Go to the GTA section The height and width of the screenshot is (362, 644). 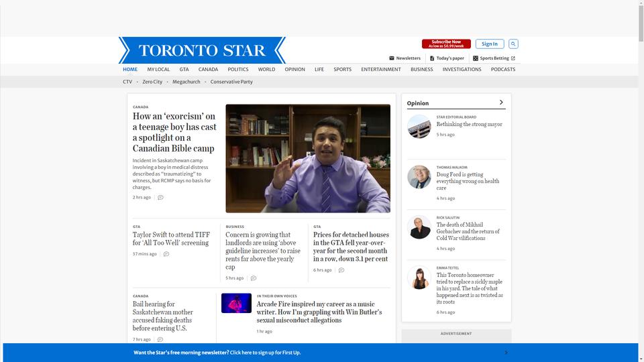[x=184, y=69]
